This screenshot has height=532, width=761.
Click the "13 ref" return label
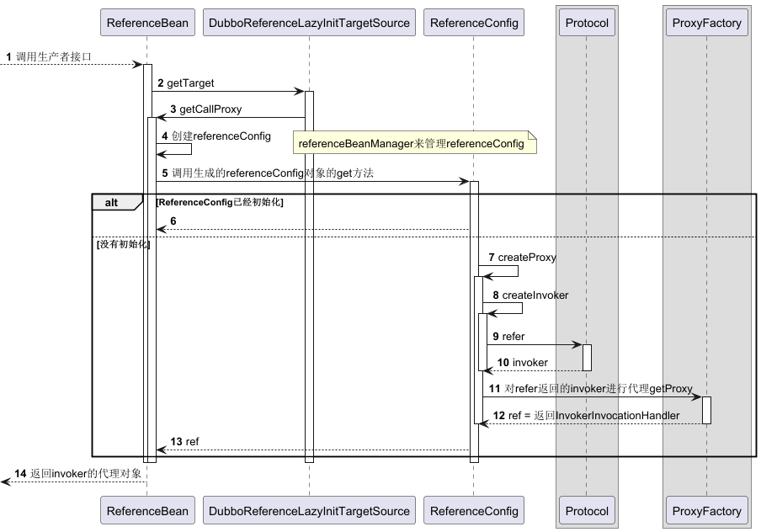tap(184, 442)
